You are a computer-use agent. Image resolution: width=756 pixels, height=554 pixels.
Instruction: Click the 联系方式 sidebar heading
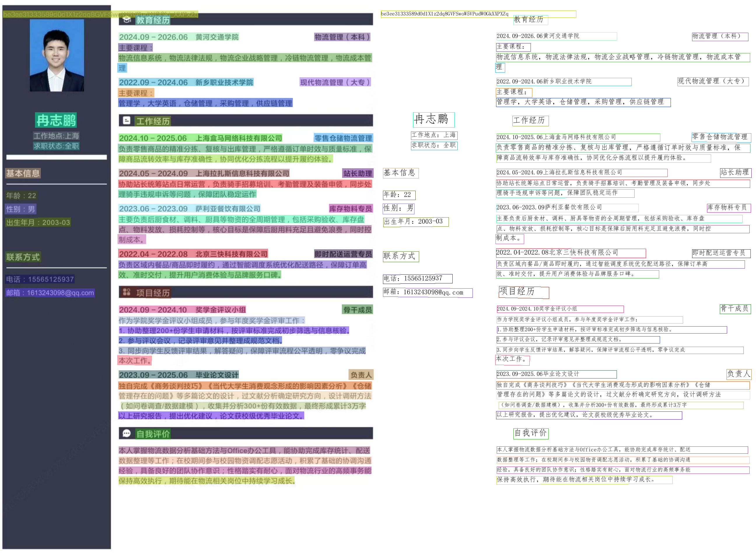point(23,257)
